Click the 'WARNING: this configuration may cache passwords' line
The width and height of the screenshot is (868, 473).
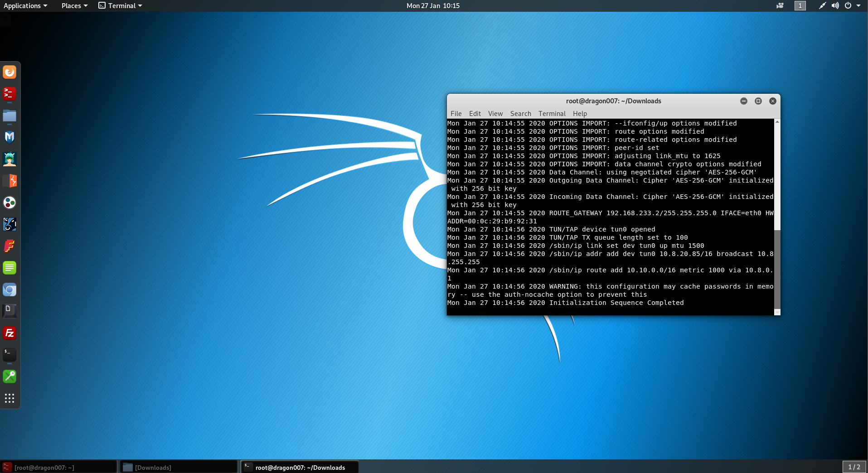pos(611,290)
